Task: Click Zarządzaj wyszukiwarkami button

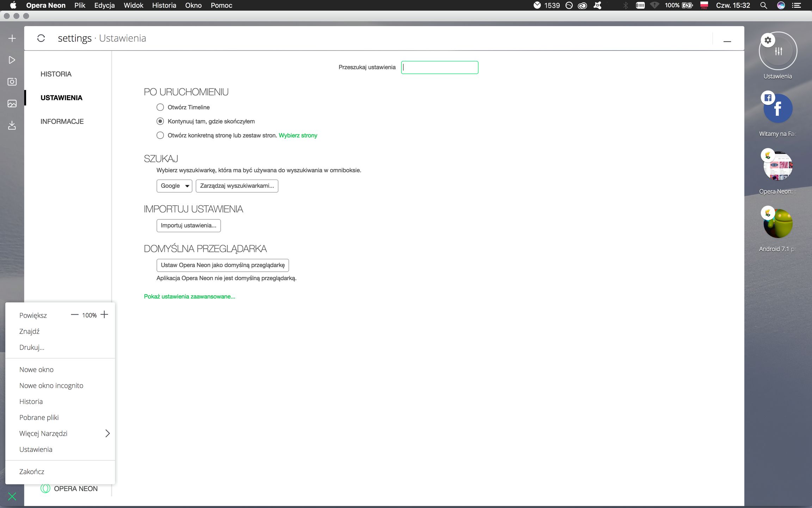Action: point(237,186)
